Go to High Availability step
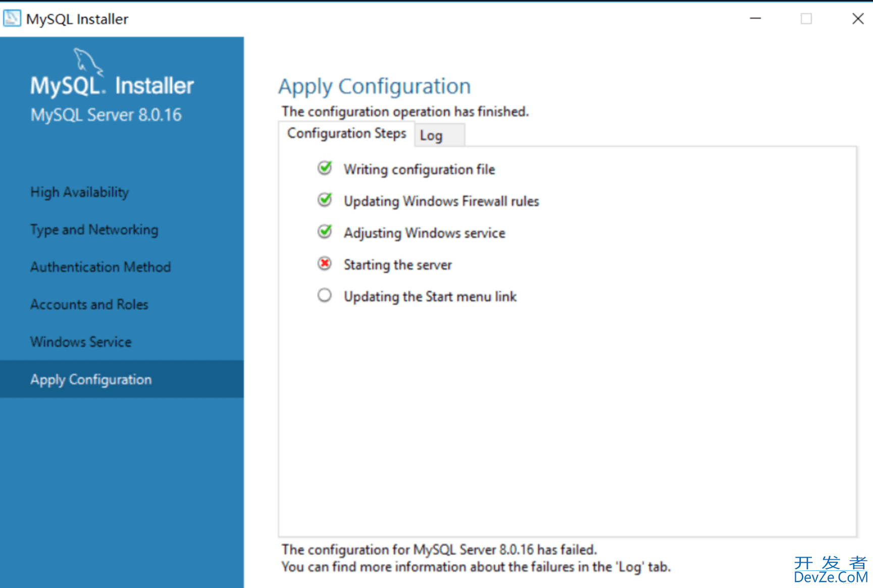The height and width of the screenshot is (588, 873). pyautogui.click(x=79, y=192)
